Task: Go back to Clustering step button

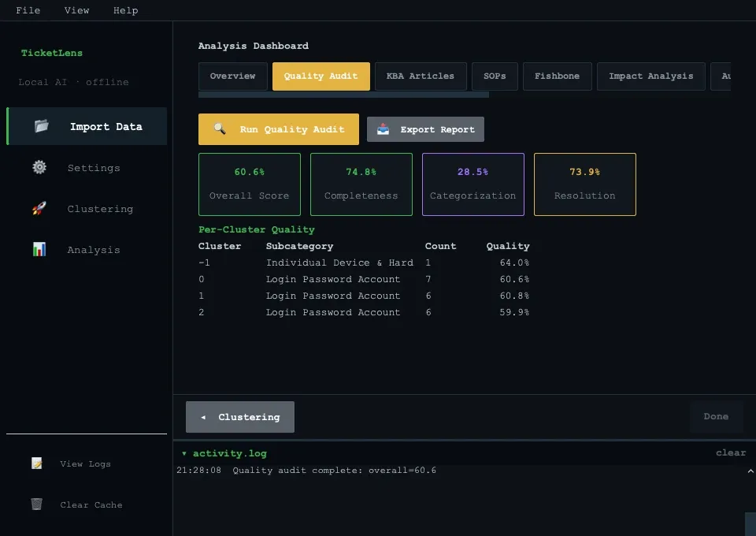Action: [240, 417]
